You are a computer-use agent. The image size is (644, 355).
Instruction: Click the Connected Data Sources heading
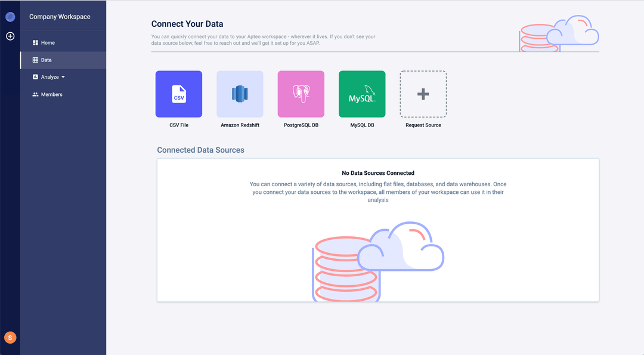tap(200, 150)
